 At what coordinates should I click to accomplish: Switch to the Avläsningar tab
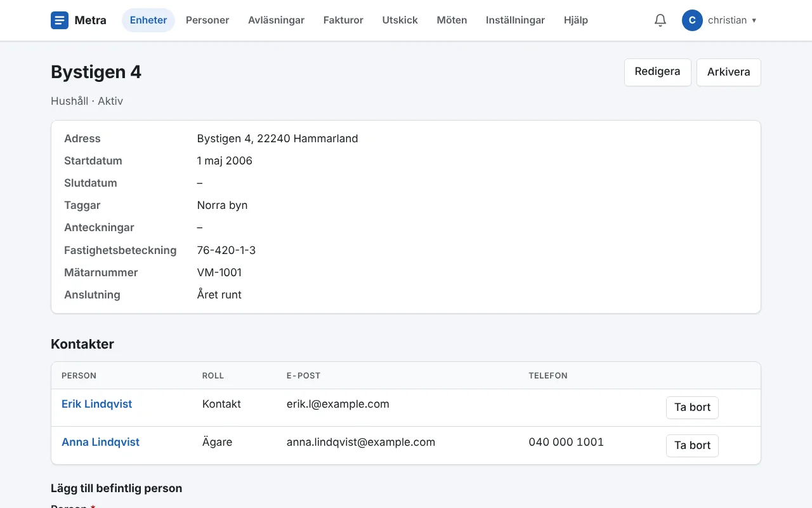(276, 20)
